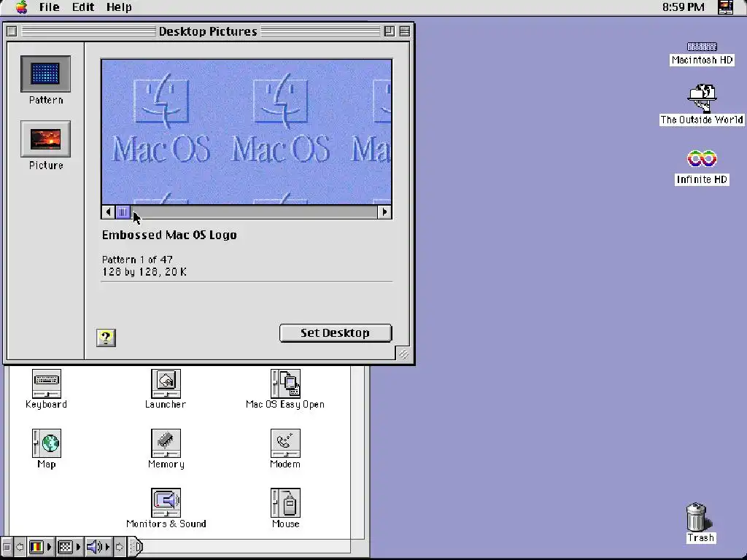This screenshot has height=560, width=747.
Task: Click the pattern scrollbar left arrow
Action: pos(108,212)
